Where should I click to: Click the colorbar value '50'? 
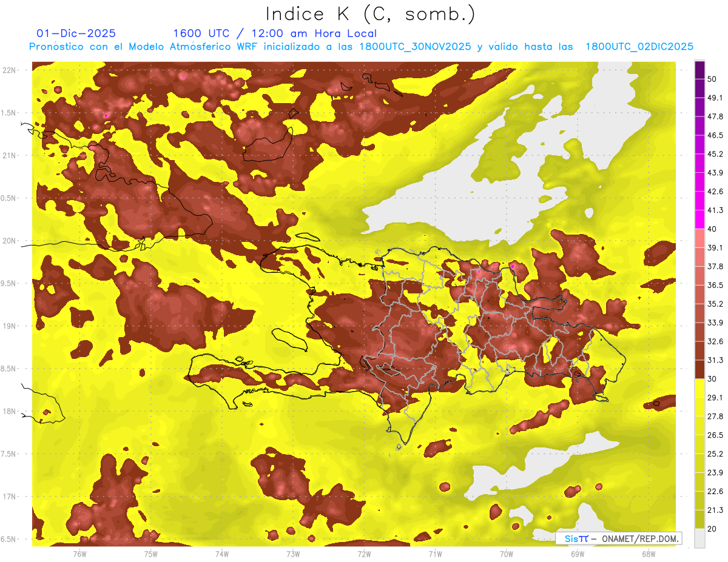pyautogui.click(x=713, y=79)
